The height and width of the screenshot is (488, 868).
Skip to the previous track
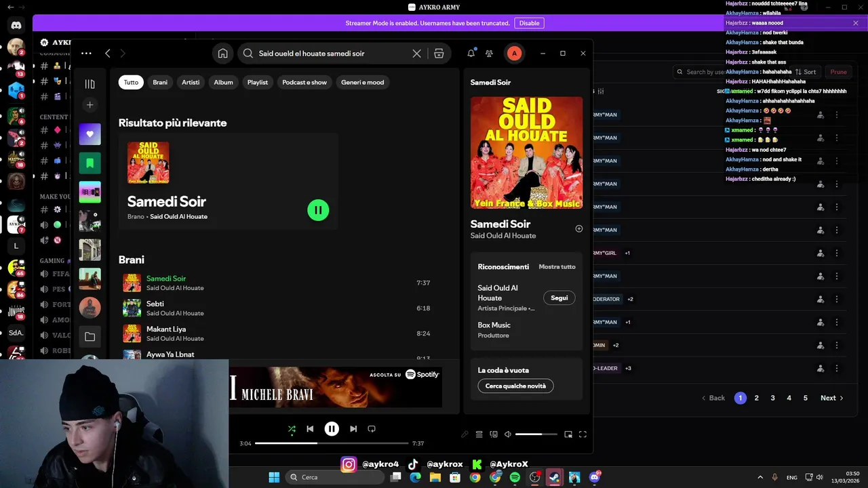[310, 429]
